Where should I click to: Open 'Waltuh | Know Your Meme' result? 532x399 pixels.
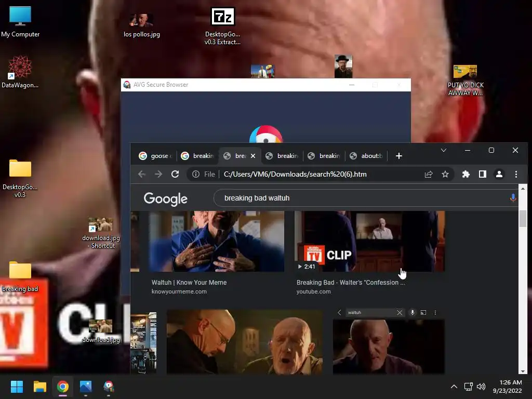tap(189, 282)
